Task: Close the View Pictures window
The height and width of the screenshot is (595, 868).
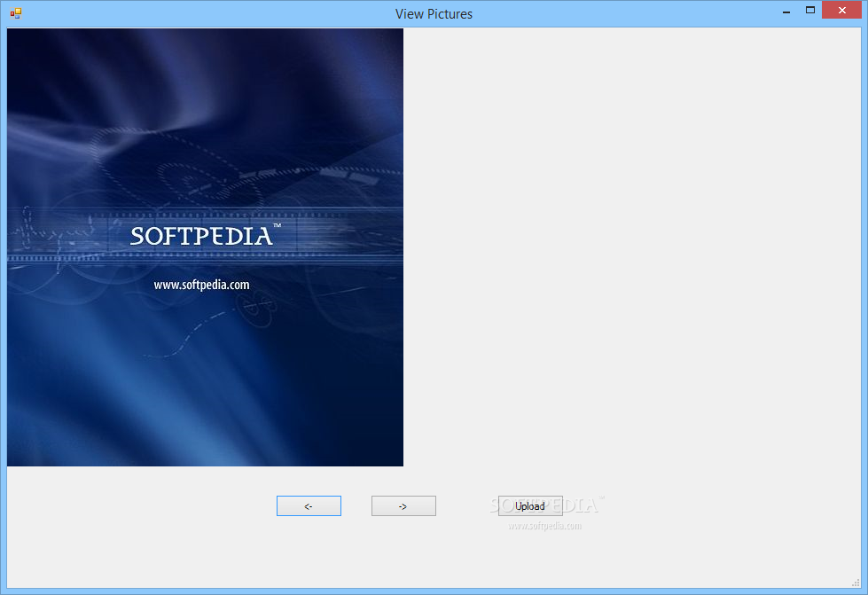Action: point(842,10)
